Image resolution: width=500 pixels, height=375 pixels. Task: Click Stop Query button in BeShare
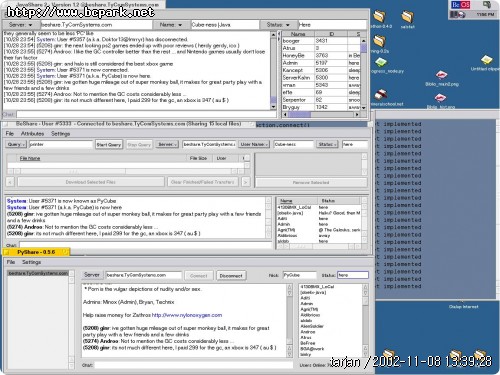(139, 144)
